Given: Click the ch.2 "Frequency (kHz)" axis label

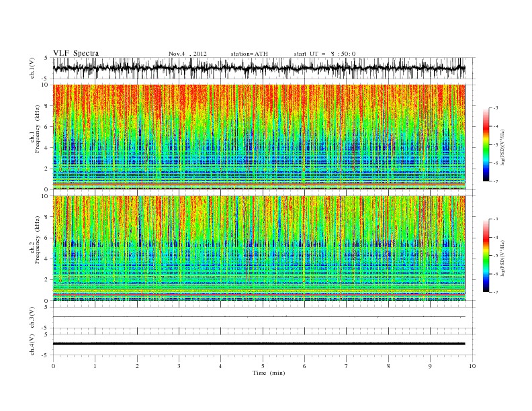Looking at the screenshot, I should click(37, 239).
